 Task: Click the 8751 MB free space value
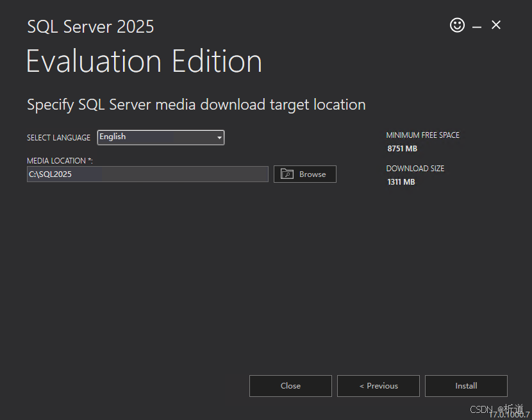(x=402, y=149)
